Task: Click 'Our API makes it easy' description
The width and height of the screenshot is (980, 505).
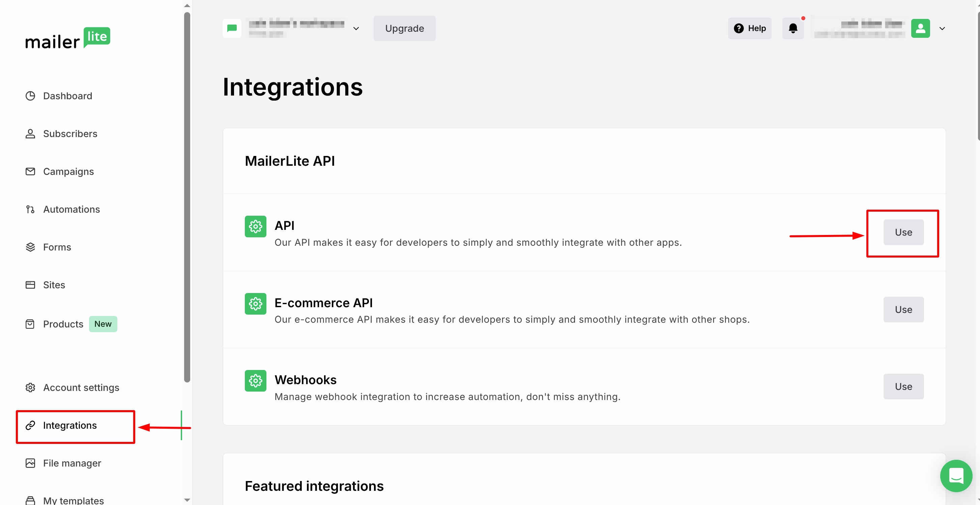Action: click(478, 243)
